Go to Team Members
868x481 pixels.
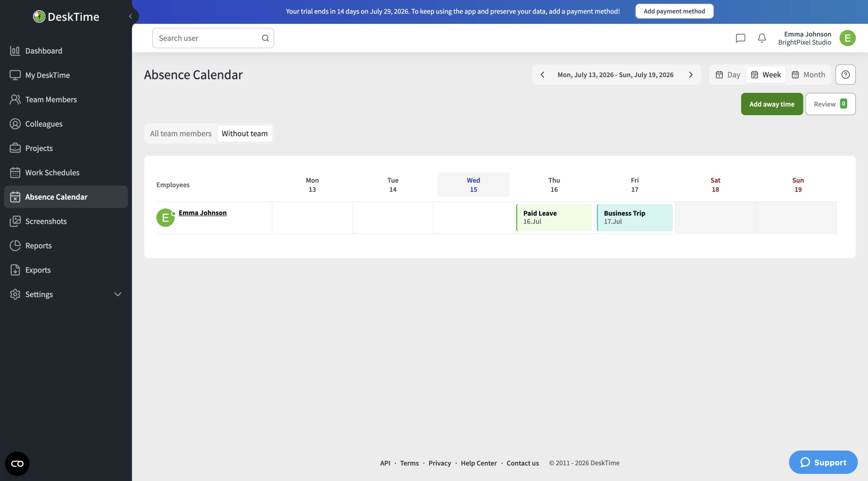[66, 100]
